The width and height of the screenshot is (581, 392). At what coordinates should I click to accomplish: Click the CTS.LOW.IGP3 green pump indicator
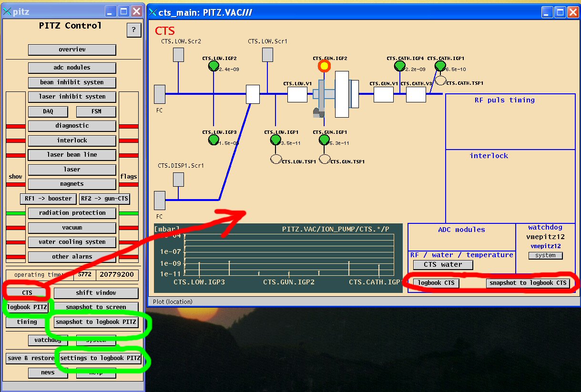214,140
